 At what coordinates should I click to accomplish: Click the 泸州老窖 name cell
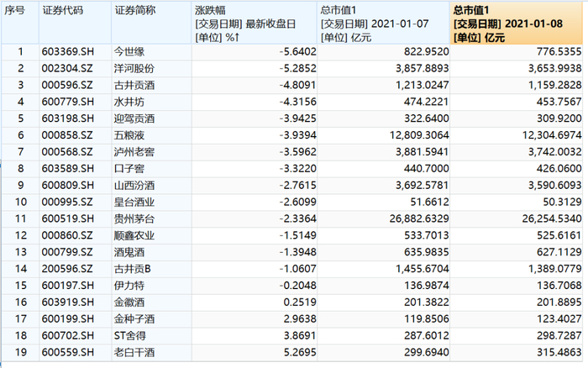tap(151, 152)
